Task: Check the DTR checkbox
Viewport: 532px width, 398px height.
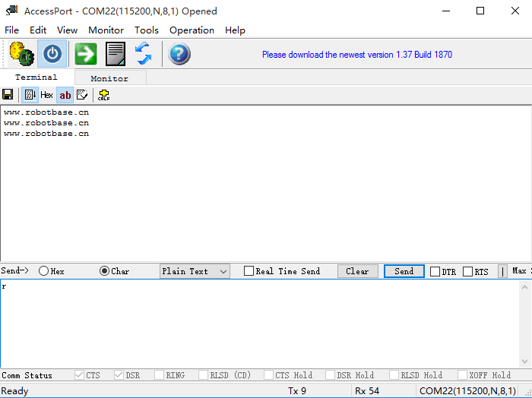Action: (x=435, y=272)
